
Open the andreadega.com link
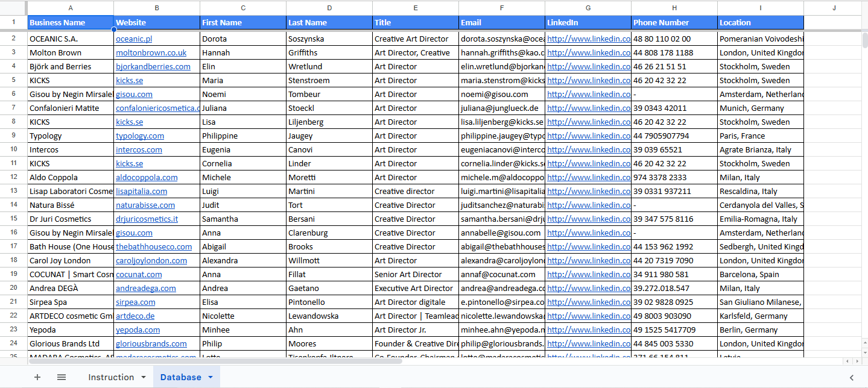pos(146,288)
